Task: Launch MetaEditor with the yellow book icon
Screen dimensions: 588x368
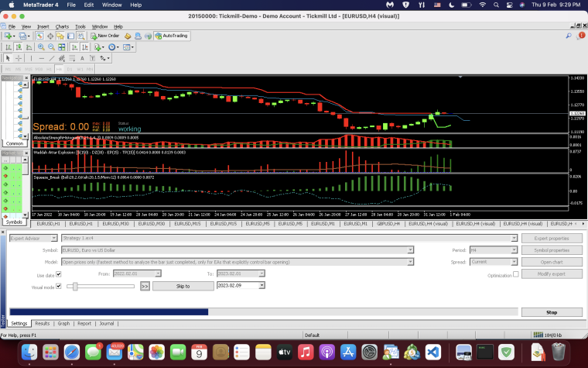Action: 128,36
